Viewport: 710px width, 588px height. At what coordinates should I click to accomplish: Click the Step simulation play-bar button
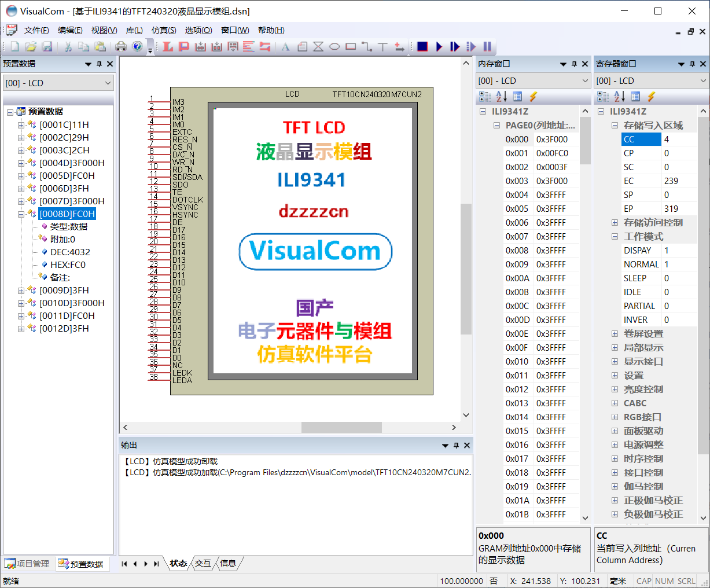(455, 46)
